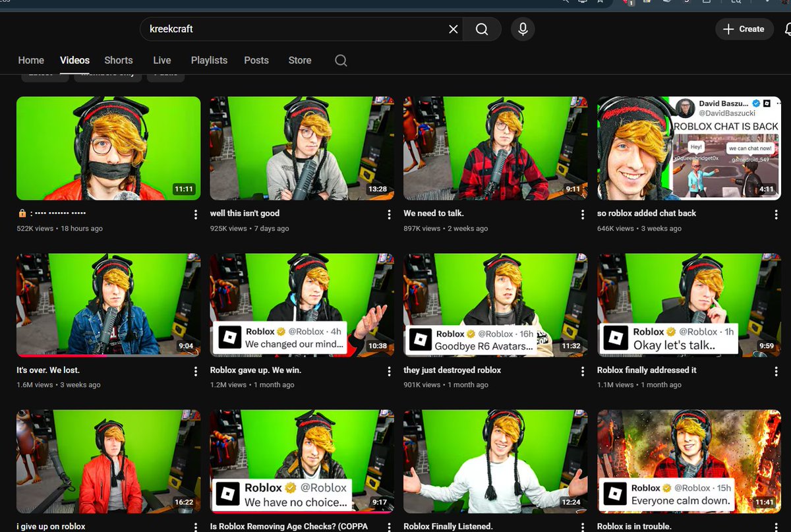This screenshot has height=532, width=791.
Task: Play the 9:11 red flannel thumbnail
Action: 495,148
